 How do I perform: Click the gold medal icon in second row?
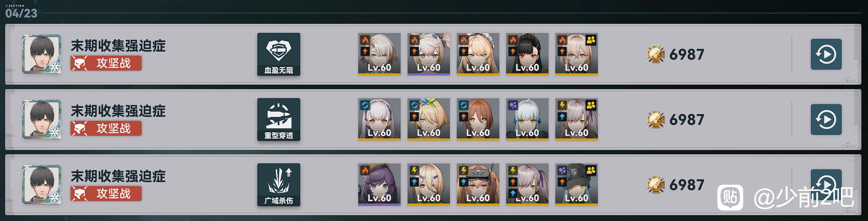656,119
